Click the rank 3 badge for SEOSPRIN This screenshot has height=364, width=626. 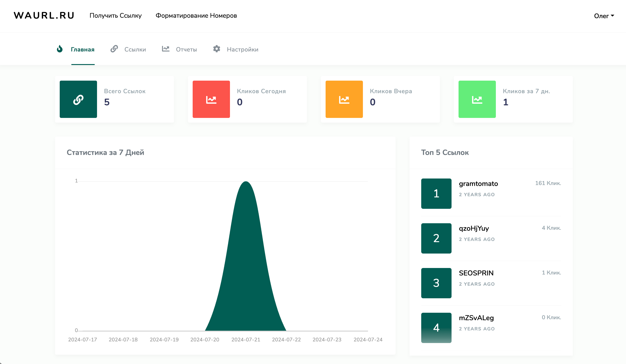(436, 283)
